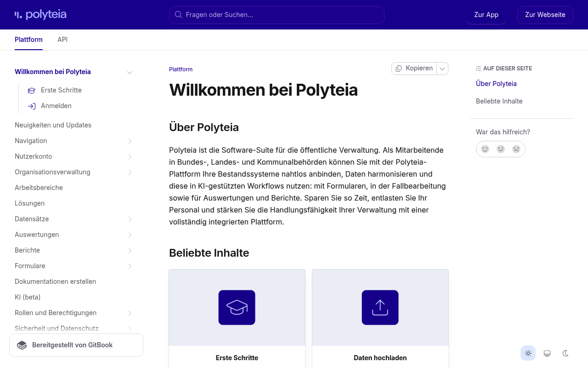Open Berichte sidebar page

27,250
